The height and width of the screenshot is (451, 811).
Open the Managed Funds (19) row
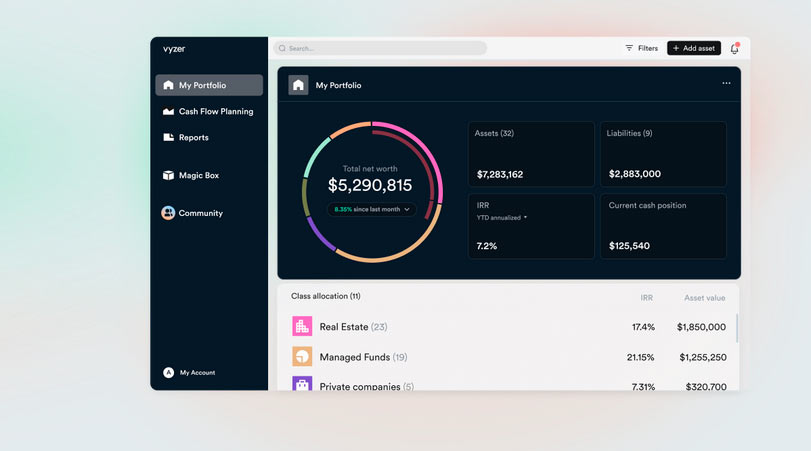point(509,357)
